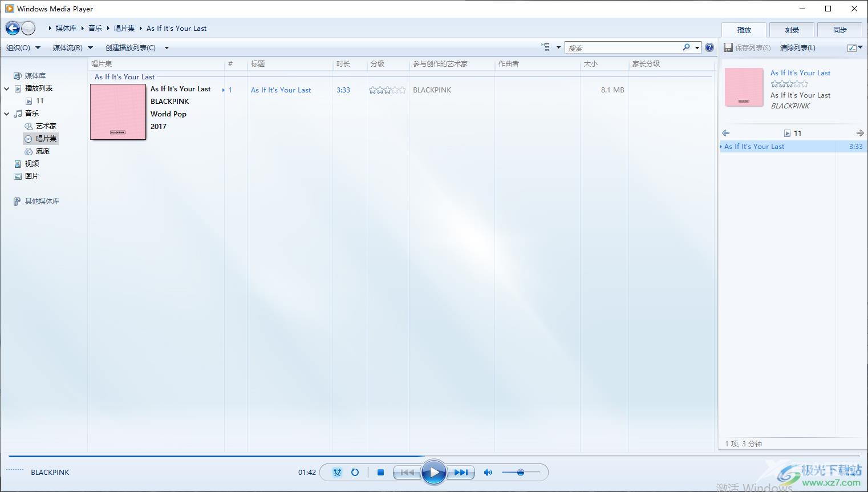Open playlist 11 in the sidebar
Screen dimensions: 868x492
[39, 100]
